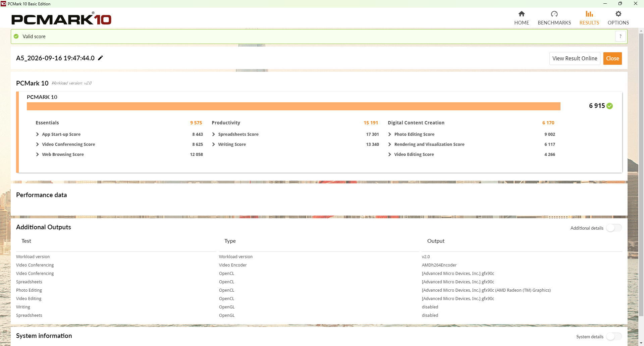Select the Results bar chart icon

(x=589, y=14)
